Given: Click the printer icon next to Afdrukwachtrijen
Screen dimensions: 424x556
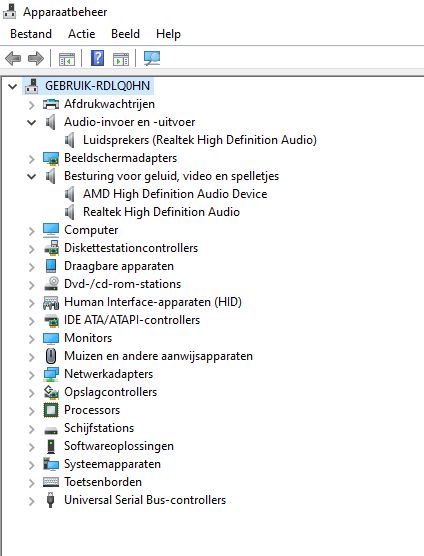Looking at the screenshot, I should pos(51,104).
